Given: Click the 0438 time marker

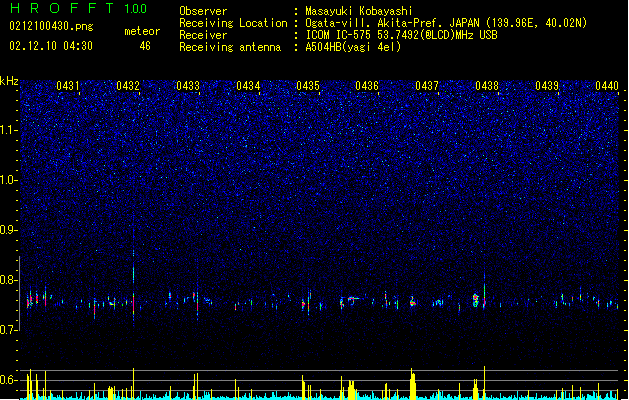Looking at the screenshot, I should tap(487, 86).
